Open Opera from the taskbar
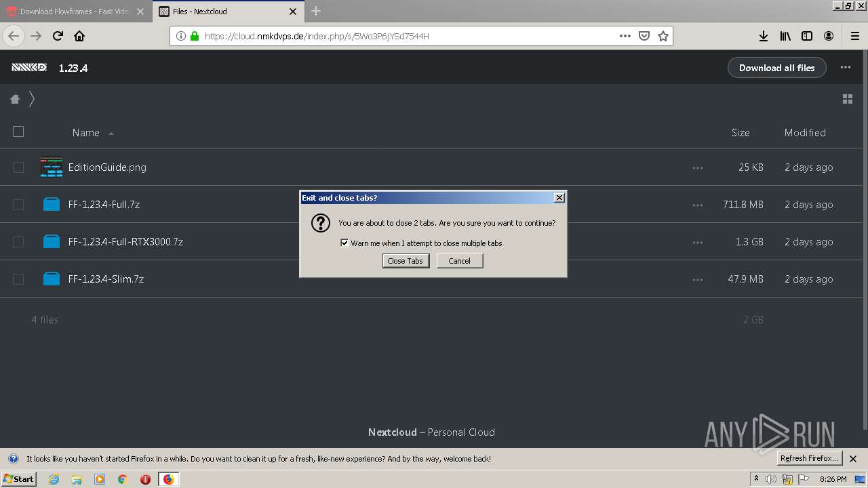 click(x=145, y=479)
